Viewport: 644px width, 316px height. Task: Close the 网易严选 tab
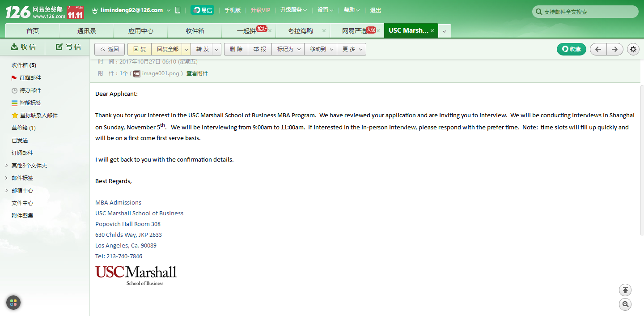coord(378,31)
